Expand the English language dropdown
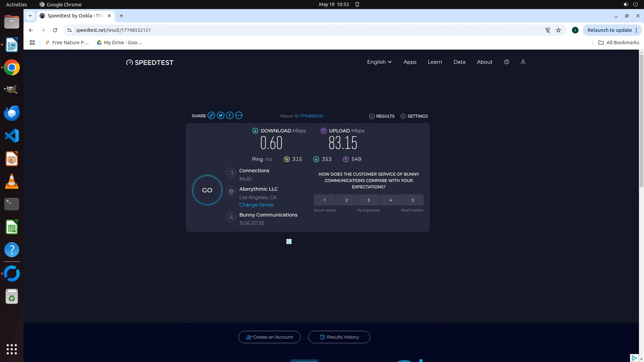 tap(379, 62)
